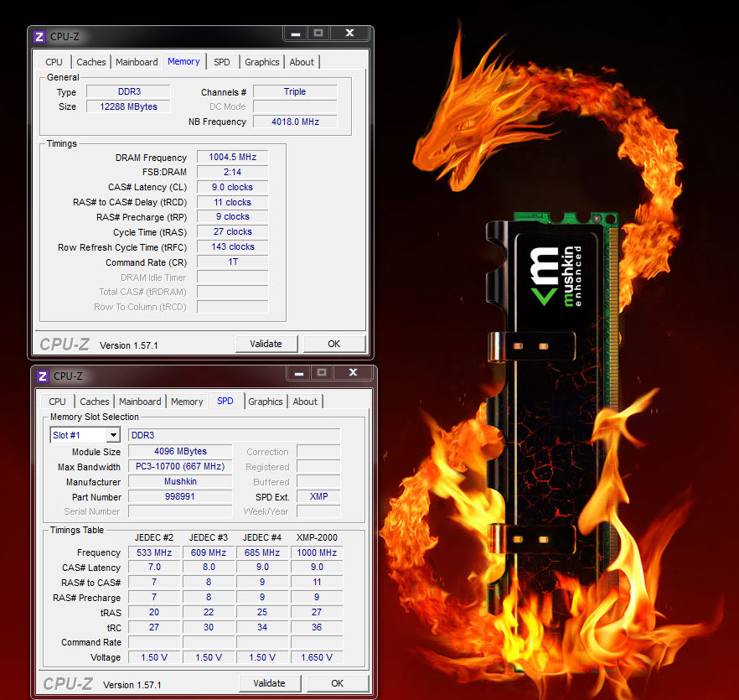Click JEDEC #3 CAS# Latency value 8.0
The width and height of the screenshot is (739, 700).
[x=209, y=567]
